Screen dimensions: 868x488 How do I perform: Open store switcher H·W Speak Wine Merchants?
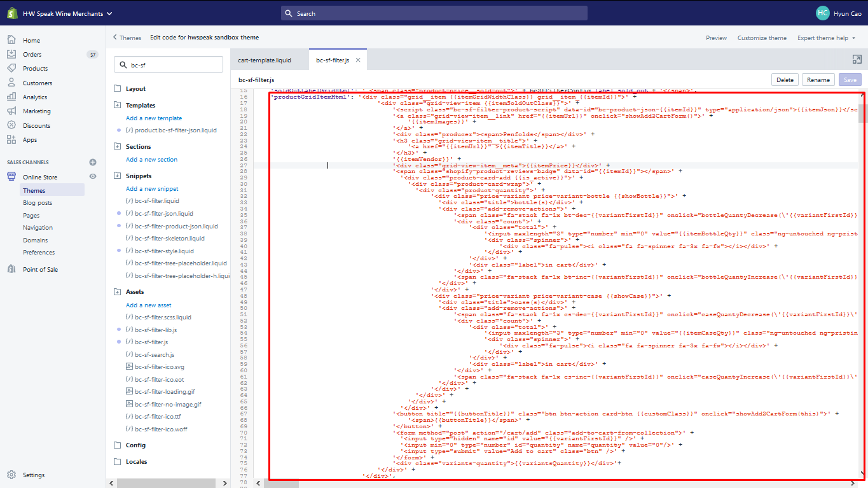coord(67,13)
